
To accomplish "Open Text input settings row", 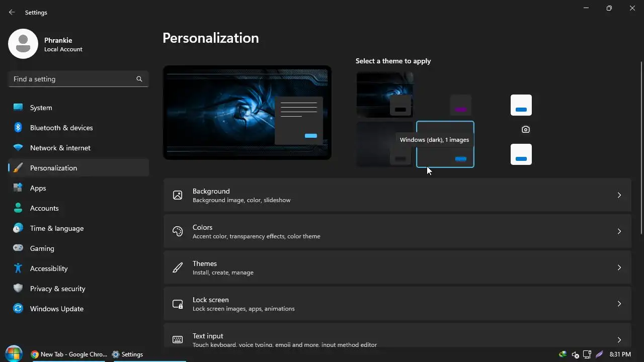I will click(397, 336).
